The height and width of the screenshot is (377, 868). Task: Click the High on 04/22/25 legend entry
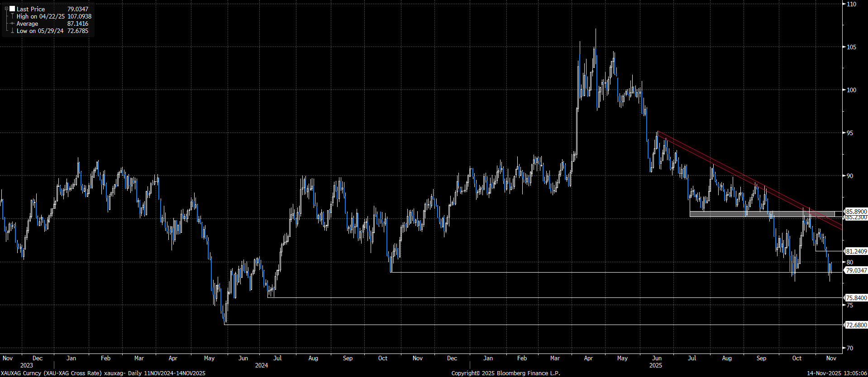[x=41, y=16]
